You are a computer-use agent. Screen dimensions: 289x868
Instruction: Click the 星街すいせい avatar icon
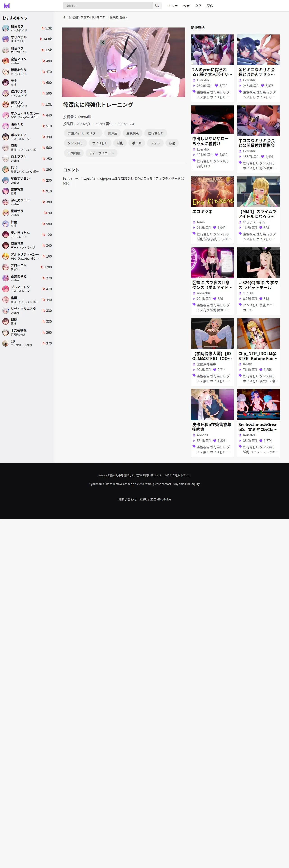coord(6,180)
